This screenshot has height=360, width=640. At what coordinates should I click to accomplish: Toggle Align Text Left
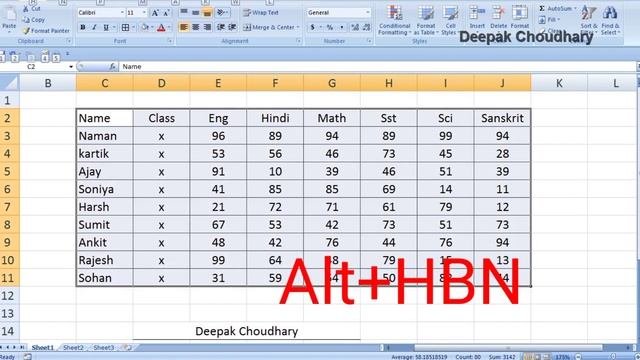184,27
